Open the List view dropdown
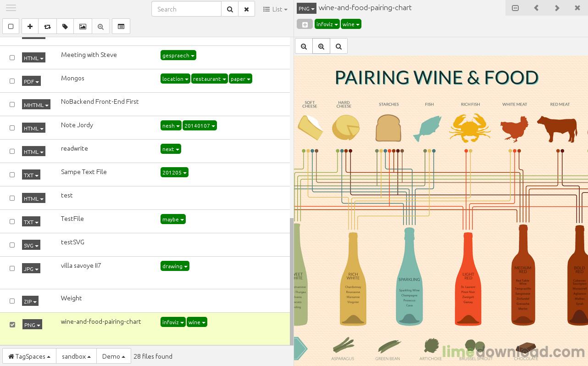The image size is (588, 366). 275,9
